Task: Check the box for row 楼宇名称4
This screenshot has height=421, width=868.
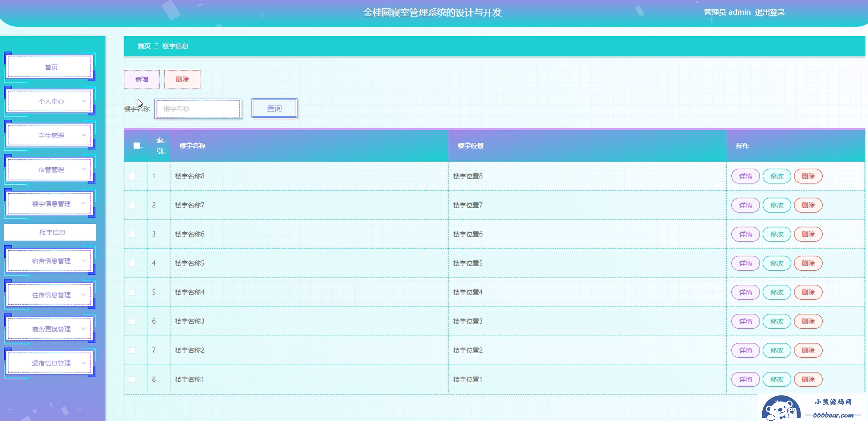Action: [x=132, y=292]
